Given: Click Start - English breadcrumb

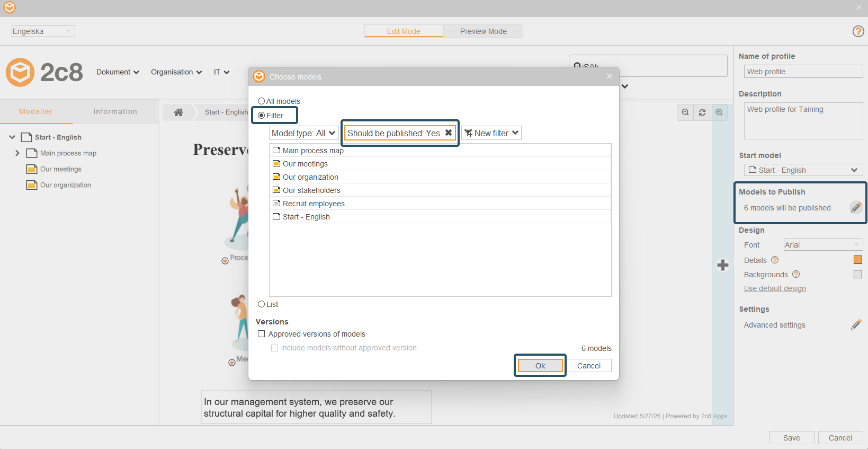Looking at the screenshot, I should click(226, 112).
